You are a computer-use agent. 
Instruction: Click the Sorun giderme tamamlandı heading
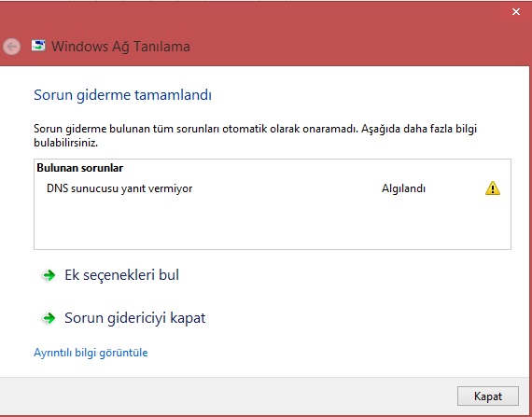coord(122,95)
